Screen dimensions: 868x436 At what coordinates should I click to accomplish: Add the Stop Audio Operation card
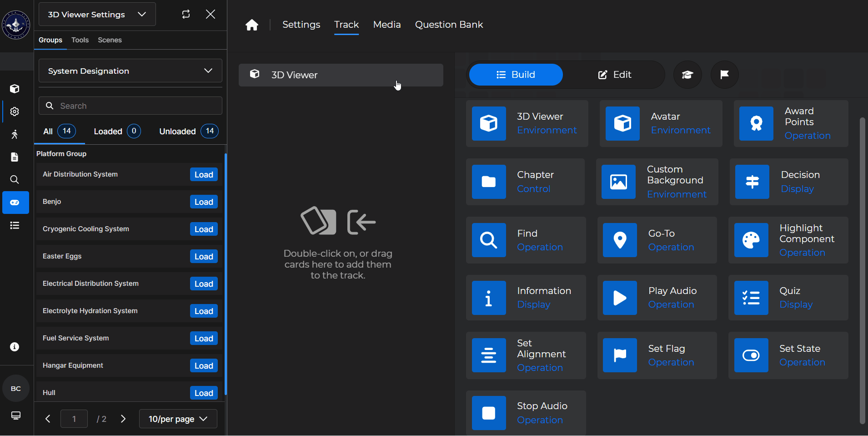tap(526, 413)
